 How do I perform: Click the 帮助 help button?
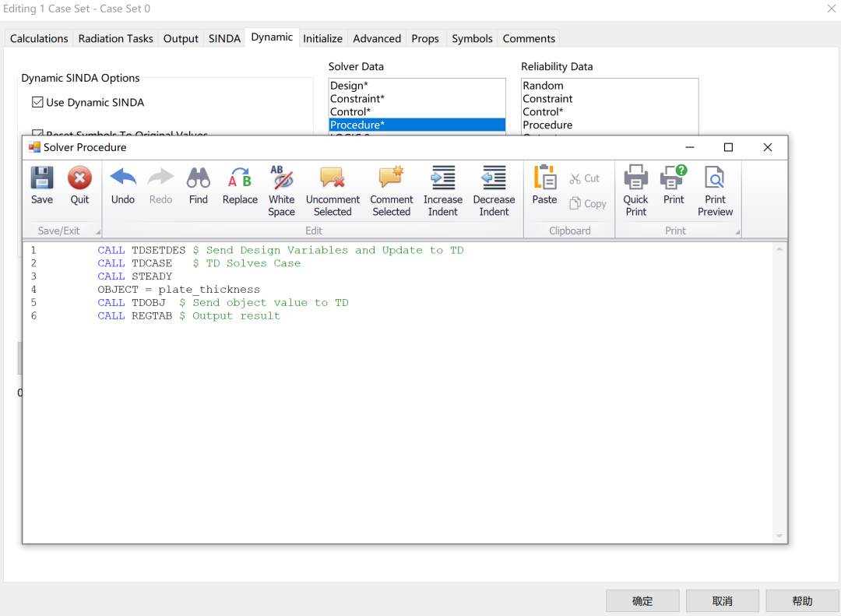(x=802, y=601)
